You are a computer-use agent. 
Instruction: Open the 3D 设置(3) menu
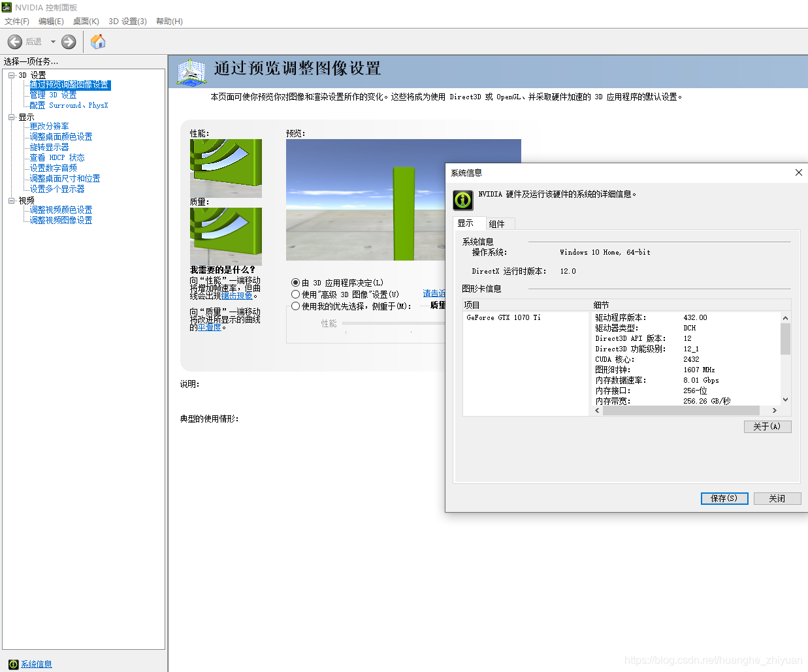pos(127,21)
